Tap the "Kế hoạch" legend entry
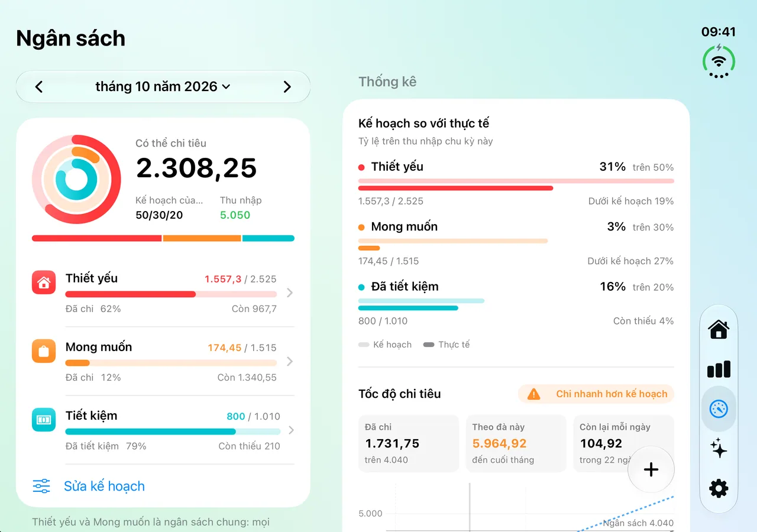 (x=385, y=345)
